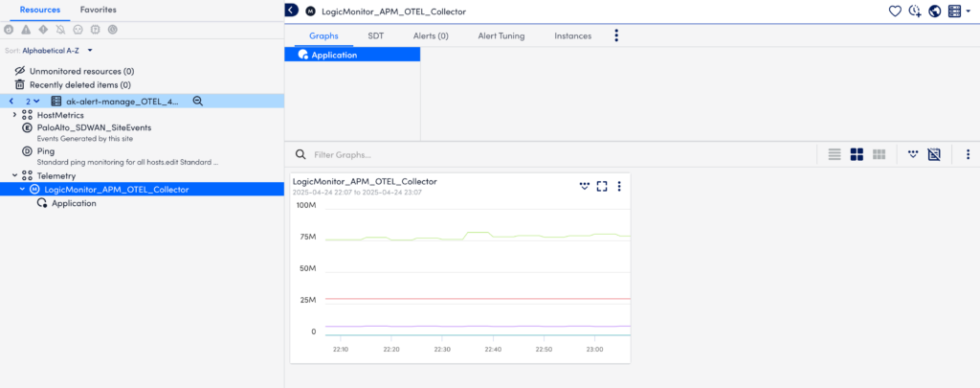Click the magnifier search icon in resource row

tap(198, 101)
